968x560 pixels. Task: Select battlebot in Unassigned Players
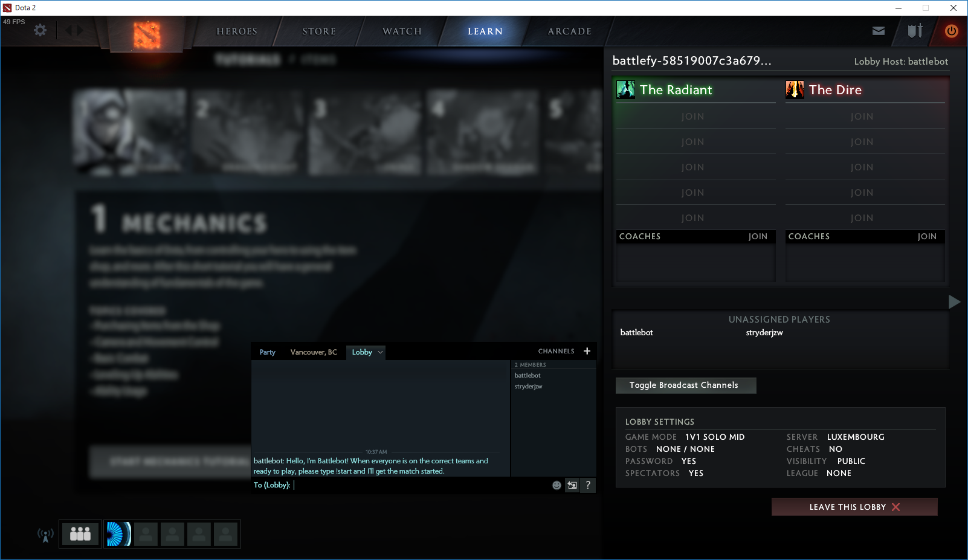(x=636, y=333)
